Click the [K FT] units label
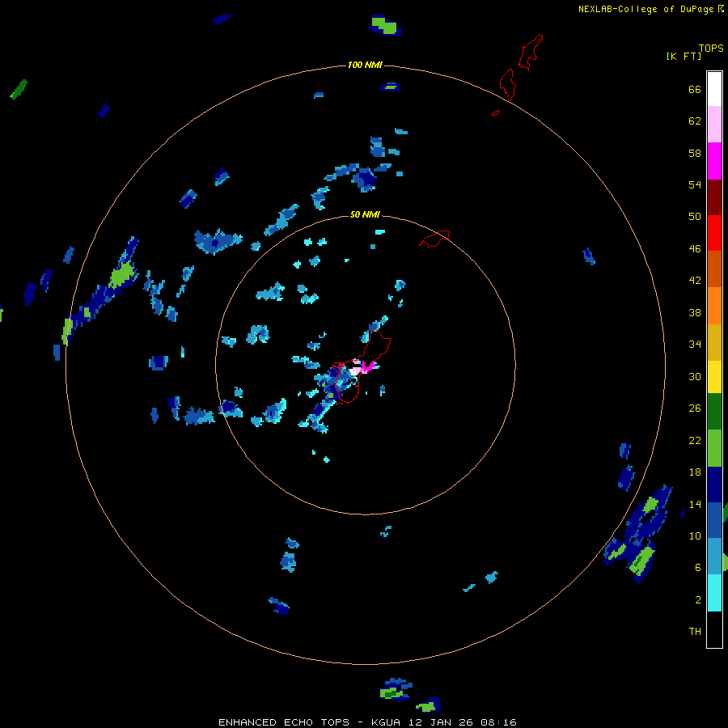 point(684,56)
